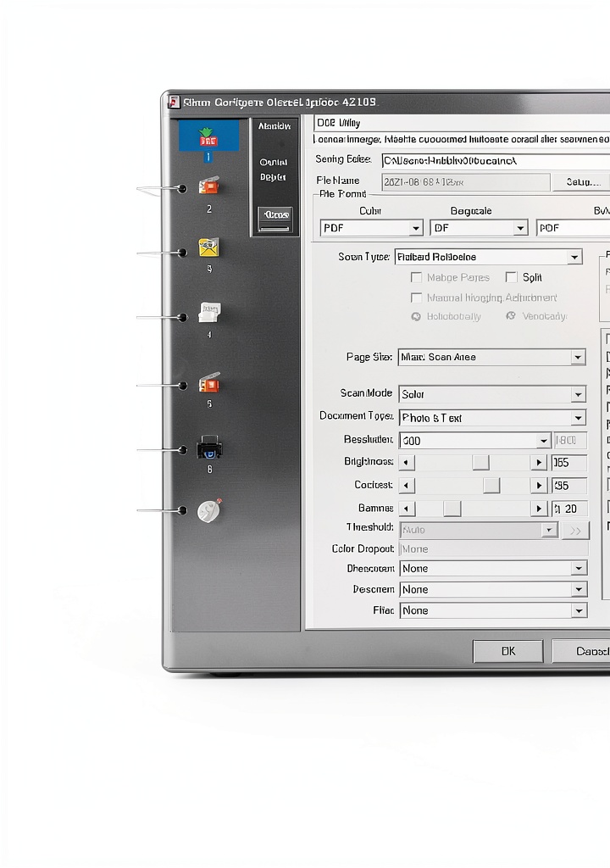
Task: Enable the Manual Imaging Adjustment checkbox
Action: (x=416, y=298)
